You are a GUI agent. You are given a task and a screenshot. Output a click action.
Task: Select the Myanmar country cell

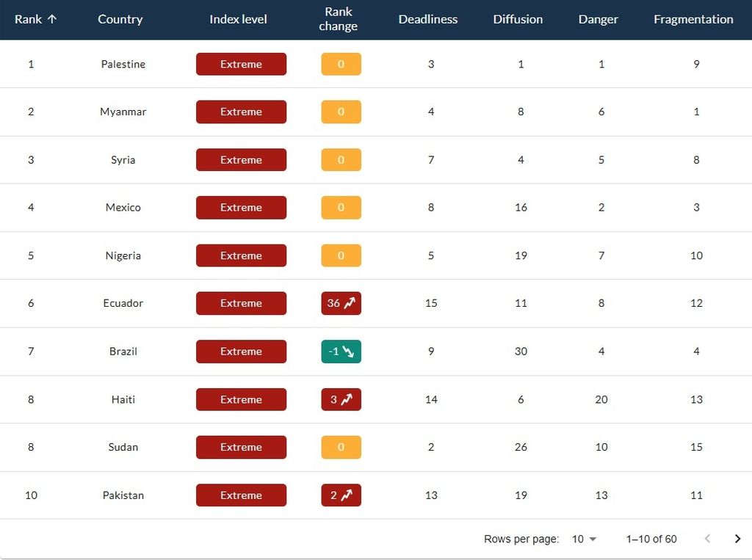click(123, 112)
